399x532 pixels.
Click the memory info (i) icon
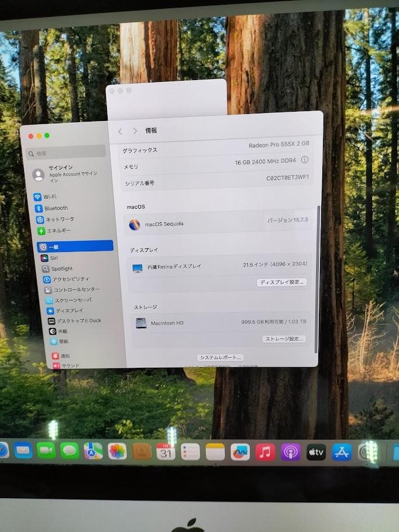pos(305,160)
